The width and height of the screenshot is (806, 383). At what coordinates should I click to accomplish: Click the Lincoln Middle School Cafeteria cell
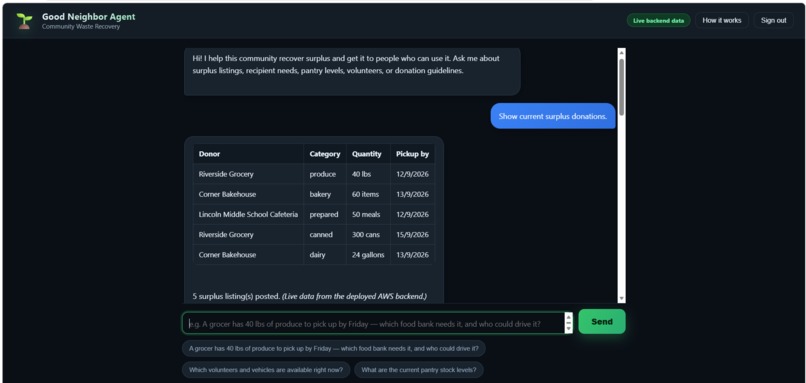[248, 214]
